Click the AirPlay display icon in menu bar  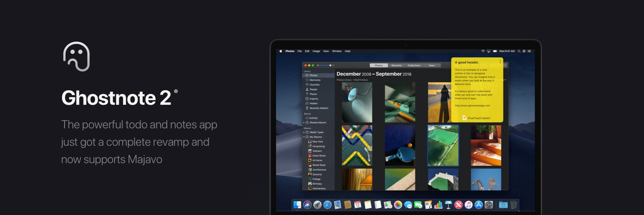point(489,51)
